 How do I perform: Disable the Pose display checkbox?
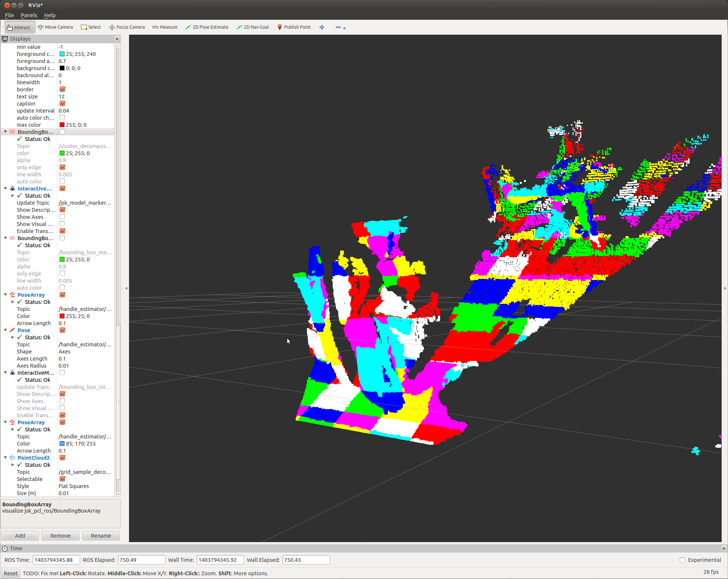(62, 330)
